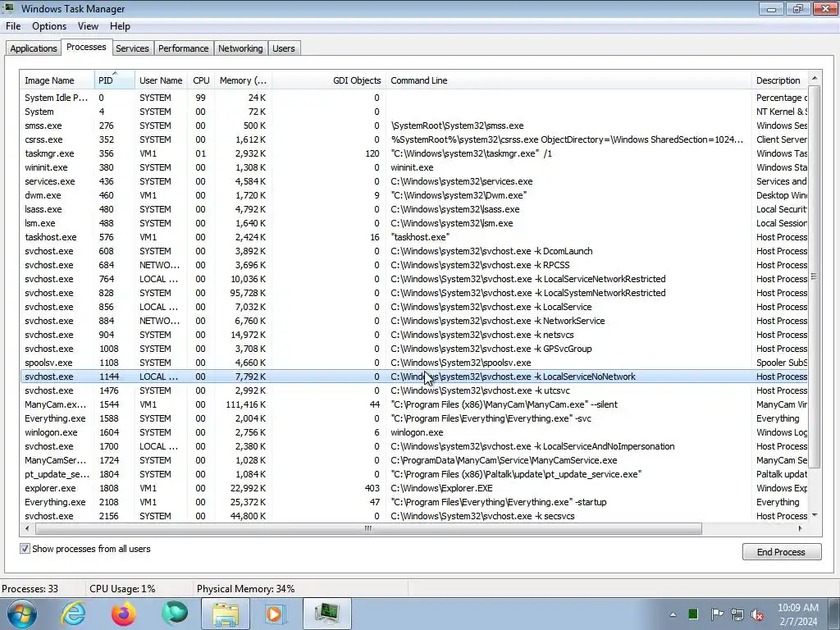Sort by GDI Objects column header
Viewport: 840px width, 630px height.
click(329, 80)
